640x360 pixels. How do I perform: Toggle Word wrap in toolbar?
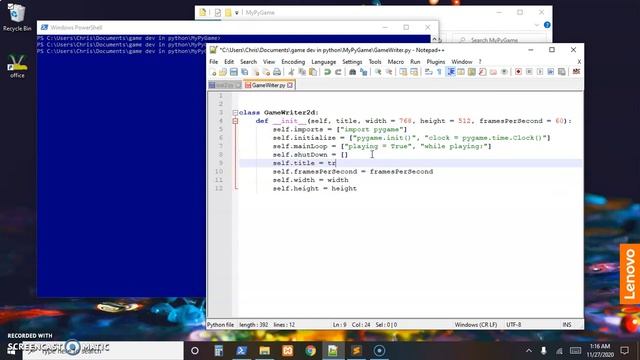tap(429, 72)
